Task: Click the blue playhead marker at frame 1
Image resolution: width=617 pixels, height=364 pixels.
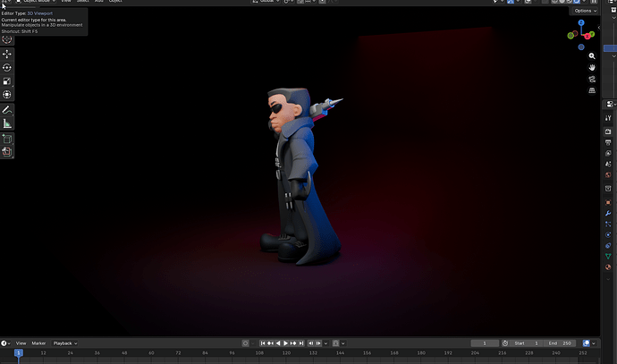Action: pyautogui.click(x=18, y=353)
